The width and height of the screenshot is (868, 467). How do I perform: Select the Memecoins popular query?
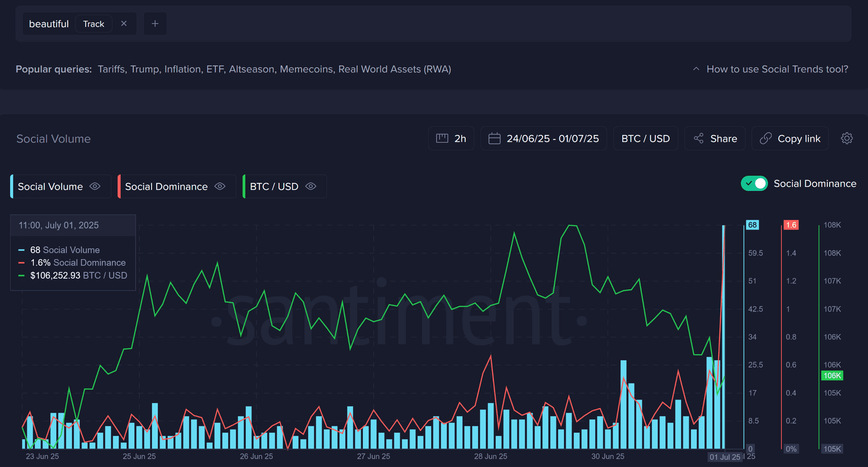coord(306,69)
